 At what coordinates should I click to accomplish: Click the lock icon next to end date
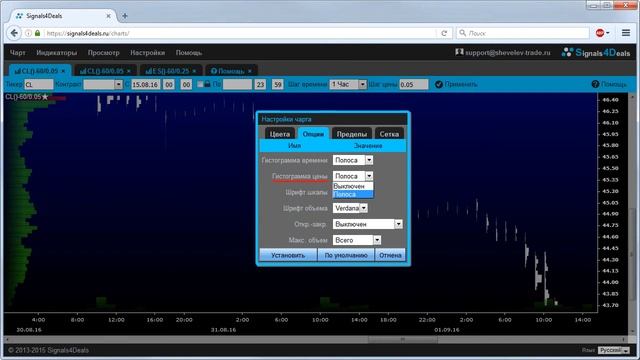(x=207, y=84)
